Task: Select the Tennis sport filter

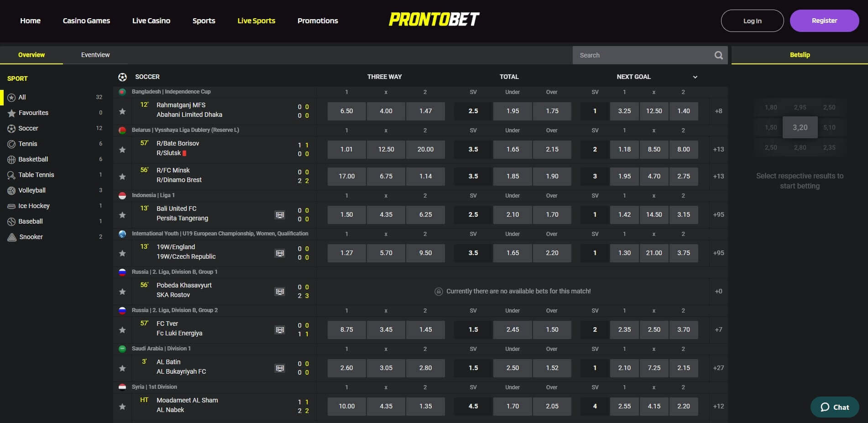Action: (28, 144)
